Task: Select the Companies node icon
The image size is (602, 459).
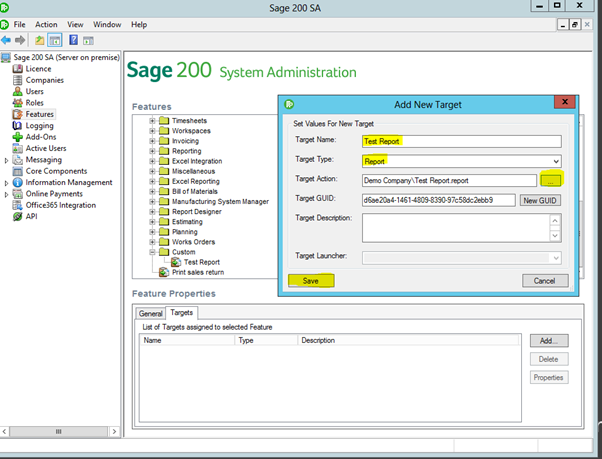Action: [17, 80]
